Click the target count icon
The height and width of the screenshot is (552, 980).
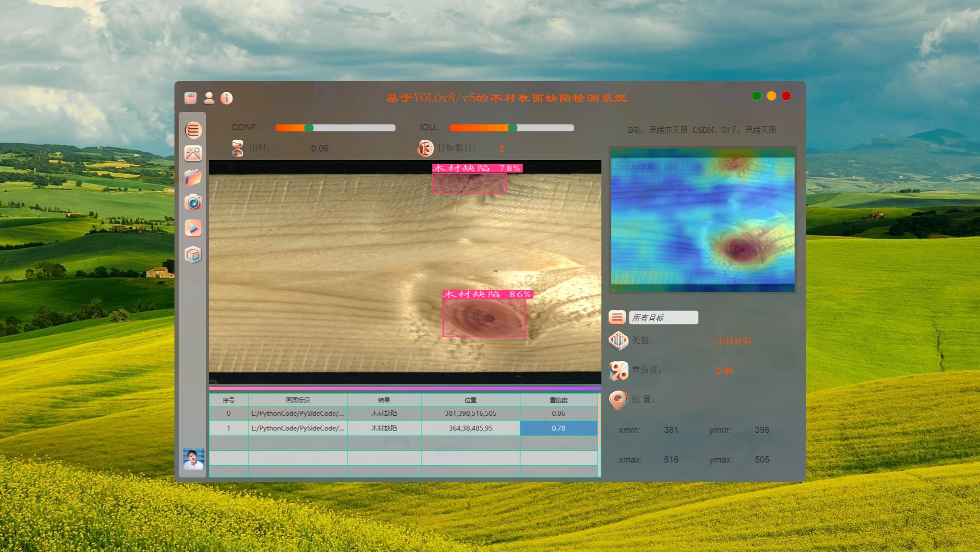click(425, 148)
